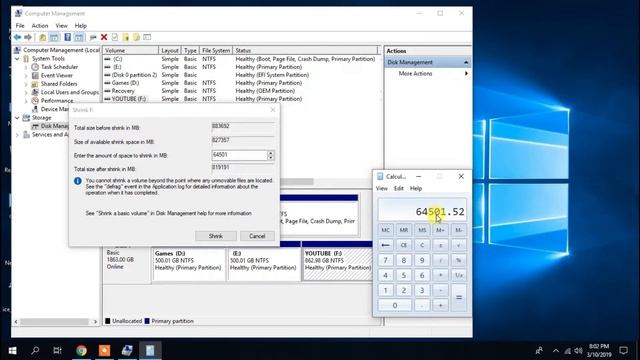Collapse the Disk Management actions section

point(466,62)
